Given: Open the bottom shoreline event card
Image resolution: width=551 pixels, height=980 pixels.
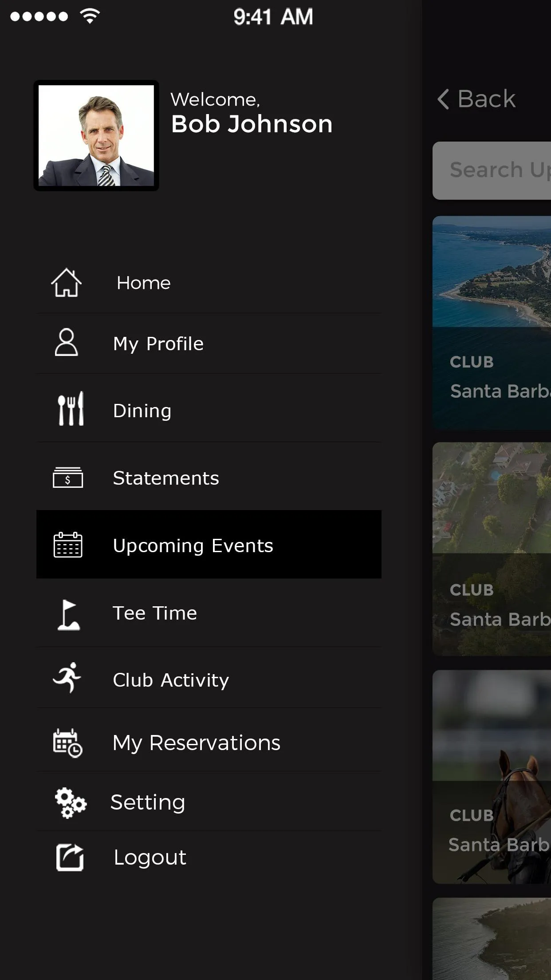Looking at the screenshot, I should pyautogui.click(x=492, y=939).
